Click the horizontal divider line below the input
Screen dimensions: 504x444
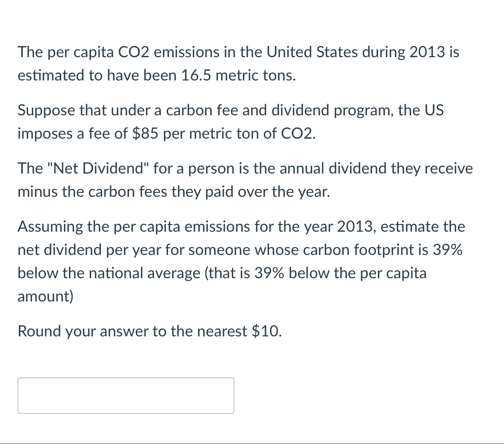tap(252, 443)
